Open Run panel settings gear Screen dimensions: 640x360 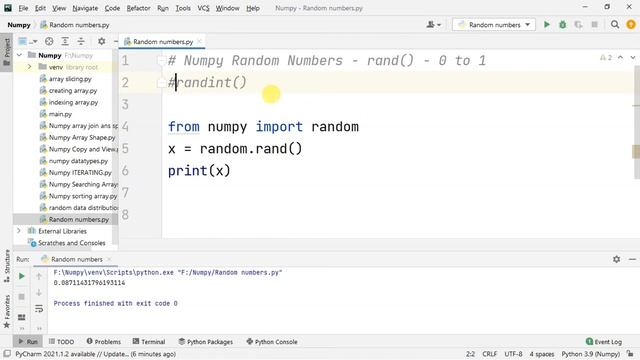tap(616, 259)
